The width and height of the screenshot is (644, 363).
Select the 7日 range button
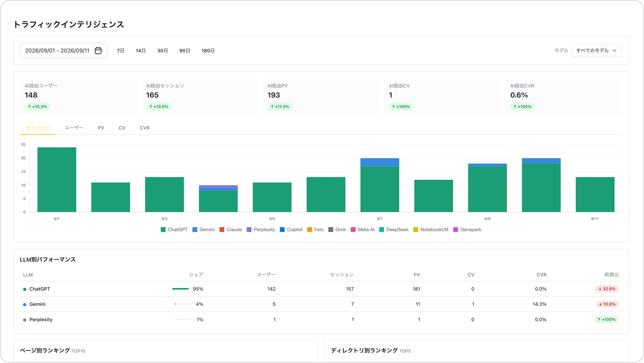[x=121, y=51]
